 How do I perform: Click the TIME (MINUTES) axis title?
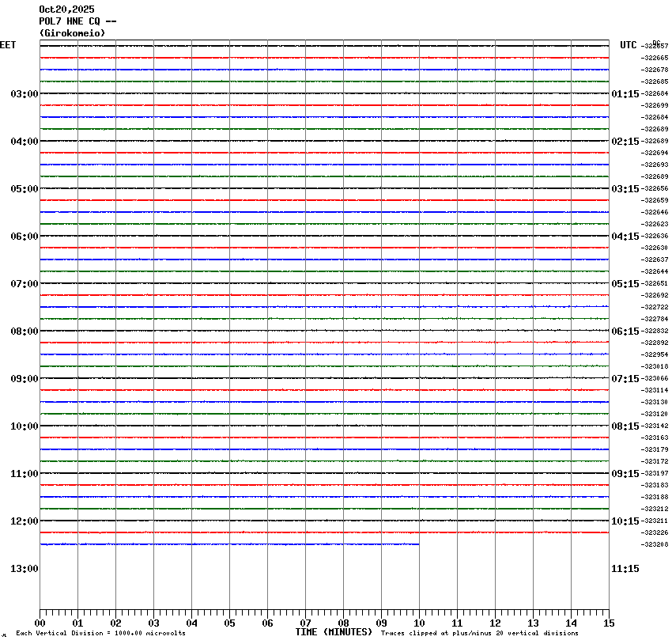[x=334, y=632]
